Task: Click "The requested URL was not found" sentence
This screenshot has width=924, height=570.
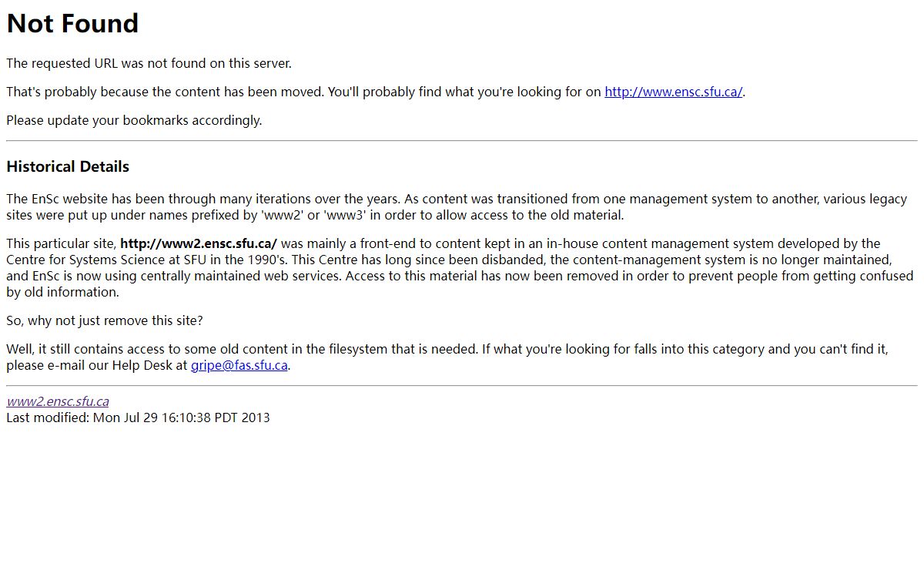Action: click(x=149, y=63)
